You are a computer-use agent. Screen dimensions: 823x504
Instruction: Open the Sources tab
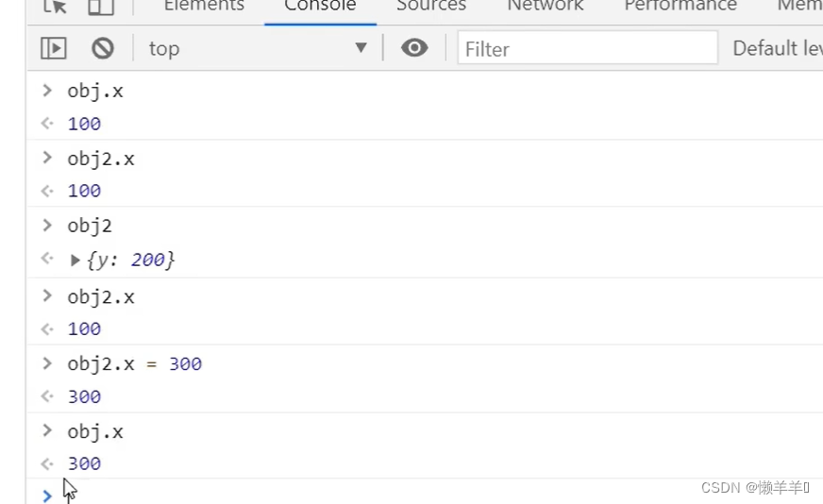tap(431, 7)
